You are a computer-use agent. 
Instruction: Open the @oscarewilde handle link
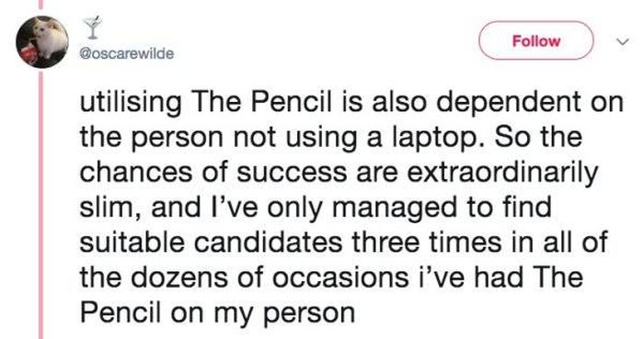pos(127,53)
